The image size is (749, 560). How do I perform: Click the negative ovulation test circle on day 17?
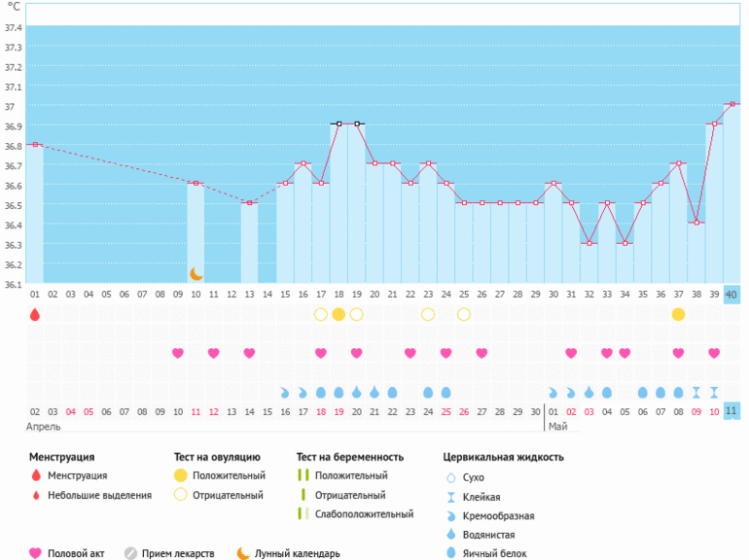tap(321, 314)
